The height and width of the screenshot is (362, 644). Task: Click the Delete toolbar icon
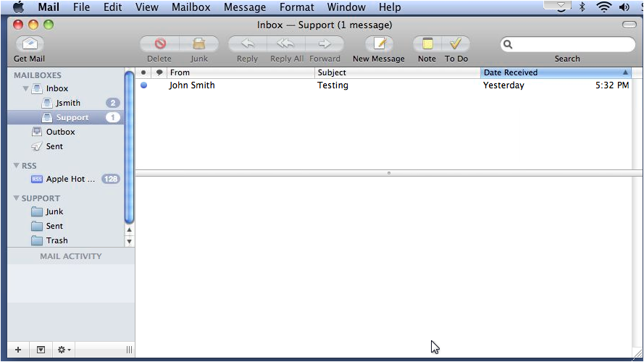point(159,43)
